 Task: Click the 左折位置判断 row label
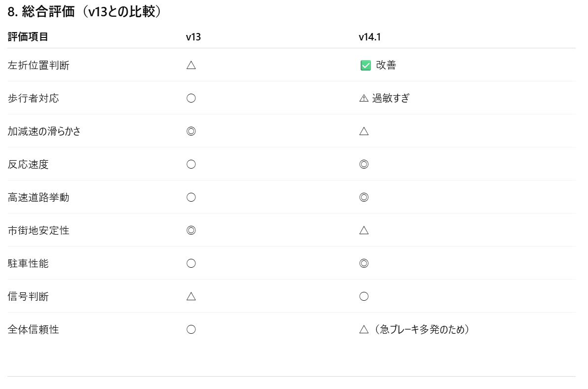[x=38, y=66]
